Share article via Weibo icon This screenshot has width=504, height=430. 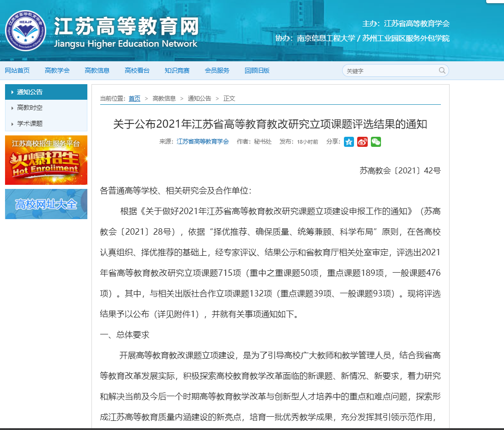362,142
